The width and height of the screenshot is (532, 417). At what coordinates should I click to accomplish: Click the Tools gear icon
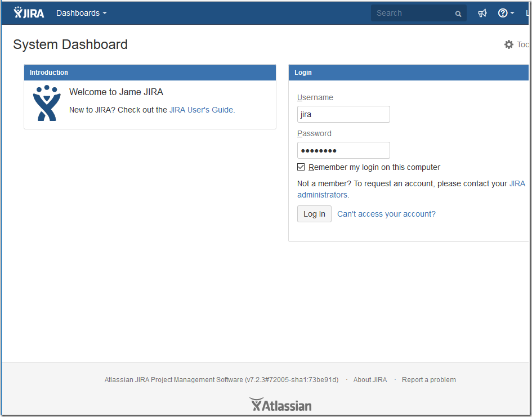coord(508,44)
